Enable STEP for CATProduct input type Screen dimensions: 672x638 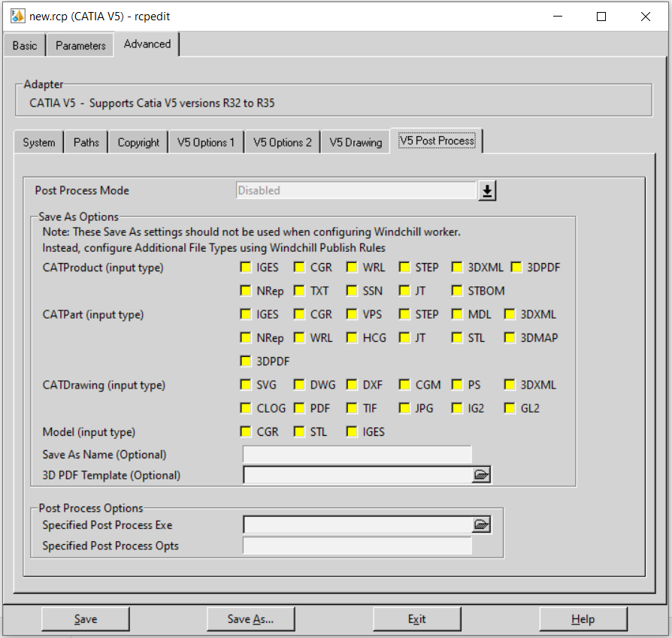click(x=404, y=268)
